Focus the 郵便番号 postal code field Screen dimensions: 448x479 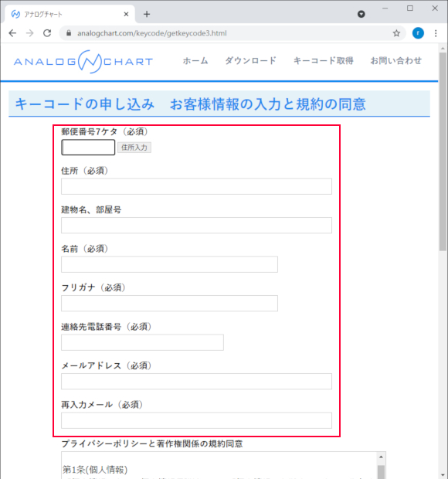click(88, 148)
